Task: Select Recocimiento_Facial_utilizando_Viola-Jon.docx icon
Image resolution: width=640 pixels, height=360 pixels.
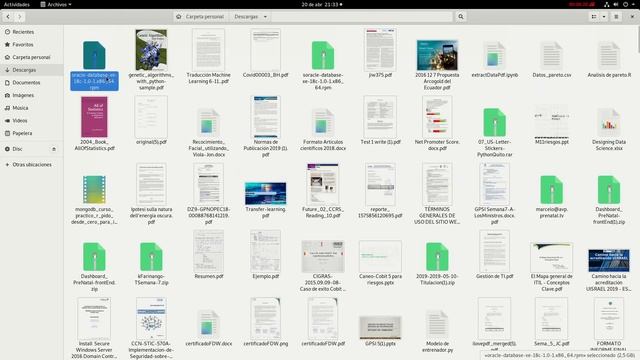Action: pyautogui.click(x=208, y=122)
